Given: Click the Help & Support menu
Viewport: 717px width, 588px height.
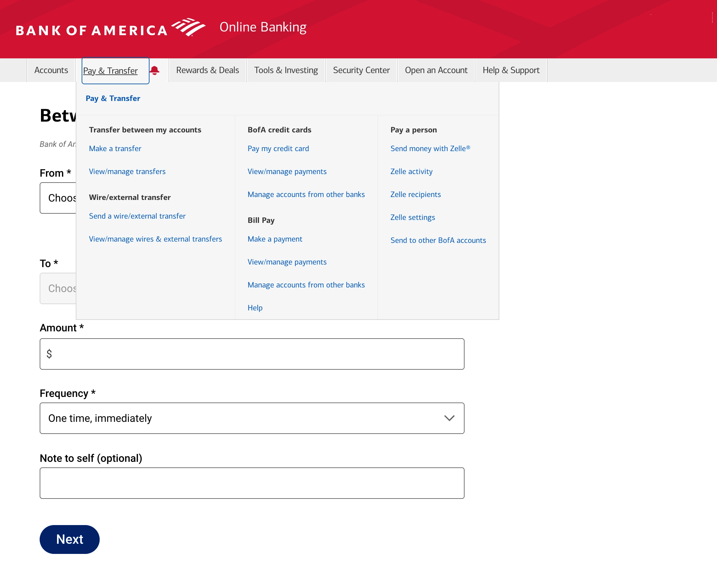Looking at the screenshot, I should click(511, 70).
